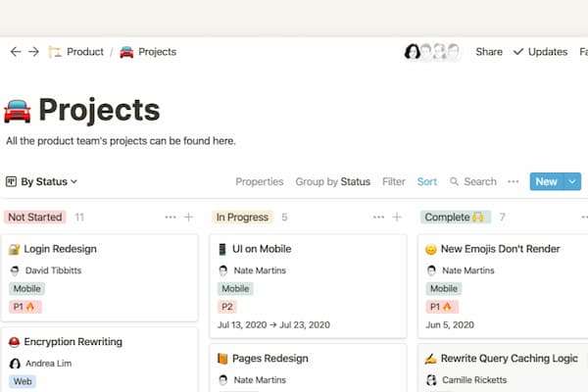Screen dimensions: 588x392
Task: Click the pink Not Started status label
Action: (x=34, y=218)
